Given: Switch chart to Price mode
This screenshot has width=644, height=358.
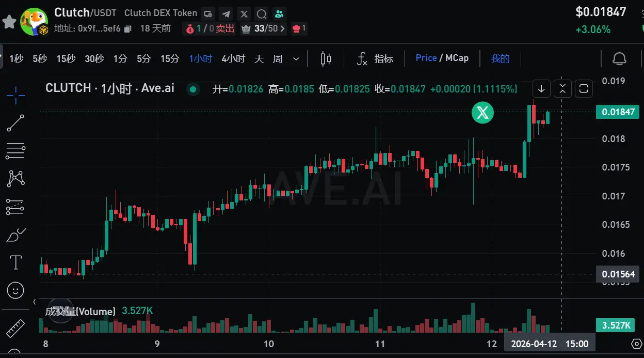Looking at the screenshot, I should tap(426, 58).
